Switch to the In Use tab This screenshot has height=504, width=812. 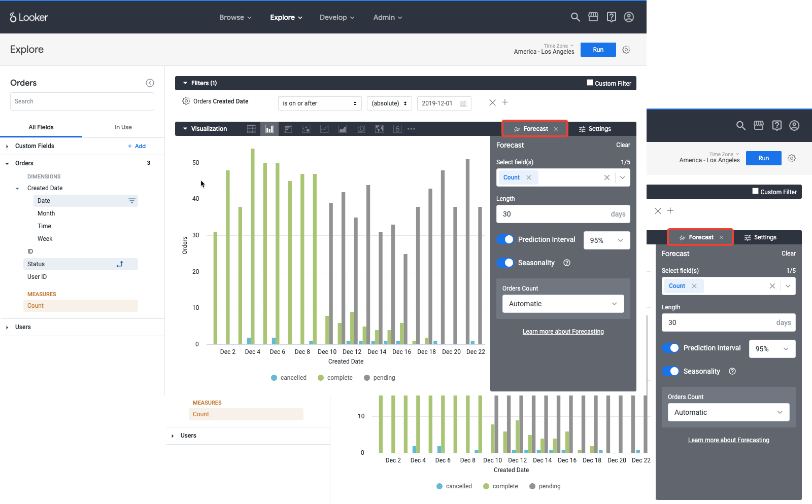pyautogui.click(x=123, y=127)
